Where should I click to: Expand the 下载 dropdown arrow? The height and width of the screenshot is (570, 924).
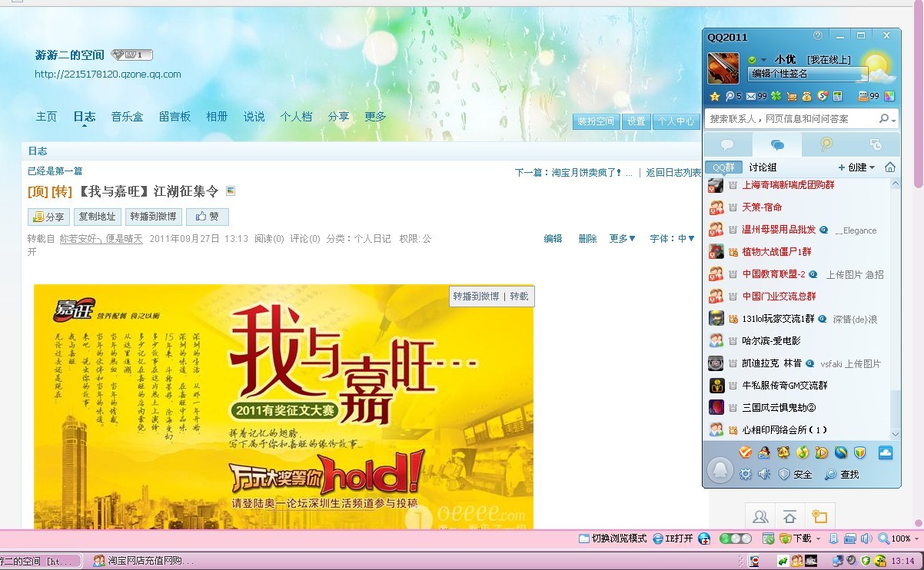(x=818, y=539)
